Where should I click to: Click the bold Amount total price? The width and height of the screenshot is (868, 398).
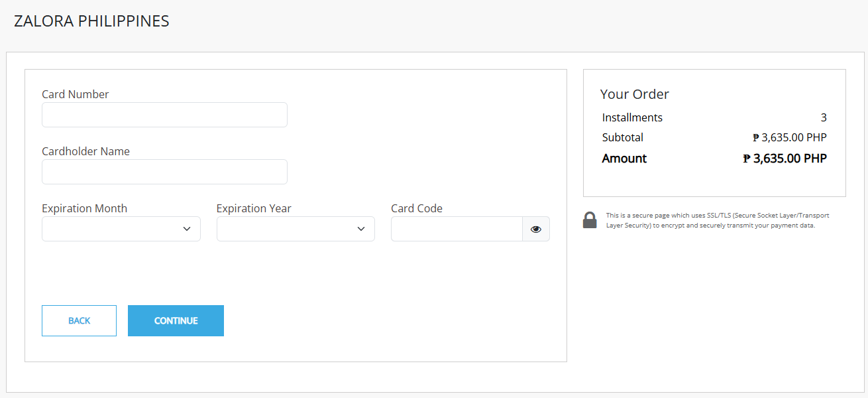785,159
